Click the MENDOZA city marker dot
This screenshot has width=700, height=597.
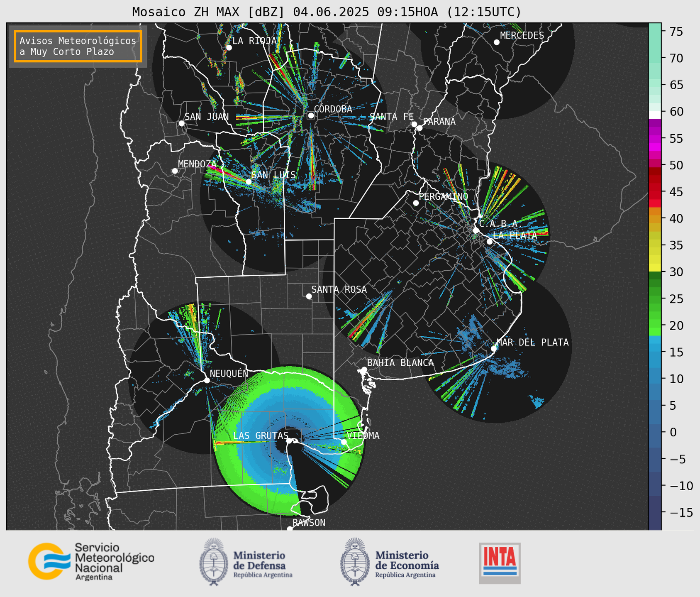(x=175, y=171)
